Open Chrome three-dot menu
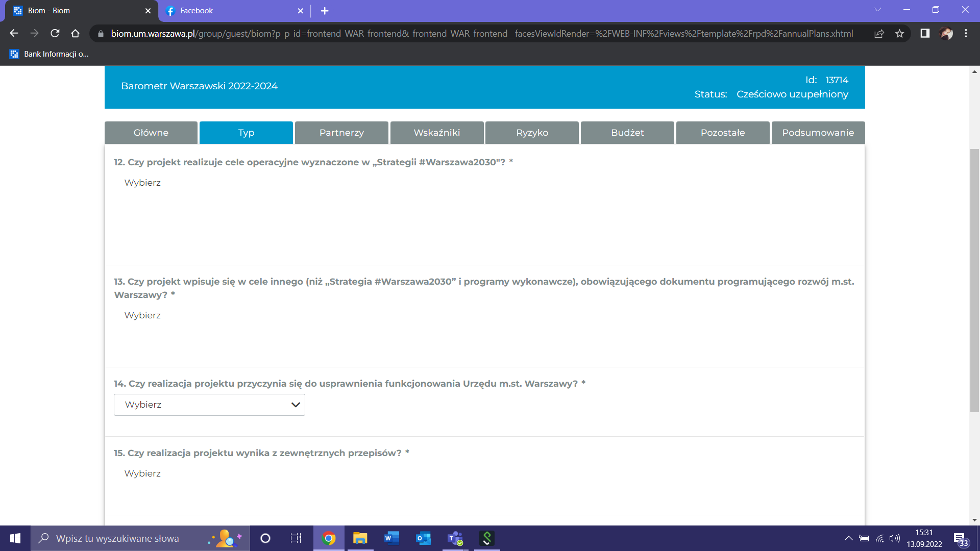This screenshot has height=551, width=980. click(x=966, y=34)
